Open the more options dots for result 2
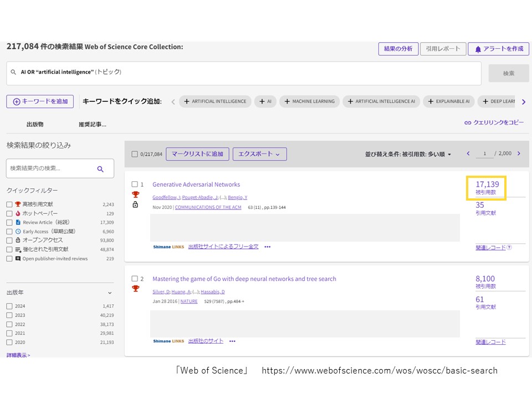 click(232, 341)
